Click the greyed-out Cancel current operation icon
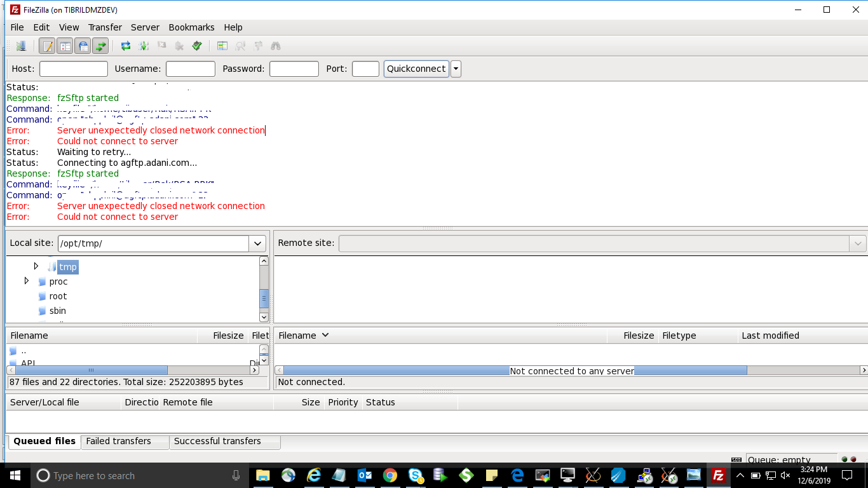 [x=161, y=46]
